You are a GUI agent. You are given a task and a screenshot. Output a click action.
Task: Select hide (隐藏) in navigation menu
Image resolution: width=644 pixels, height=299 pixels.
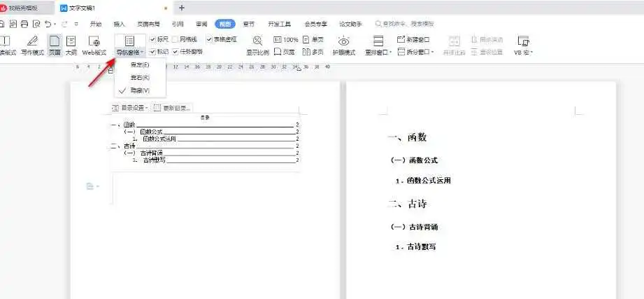[140, 90]
